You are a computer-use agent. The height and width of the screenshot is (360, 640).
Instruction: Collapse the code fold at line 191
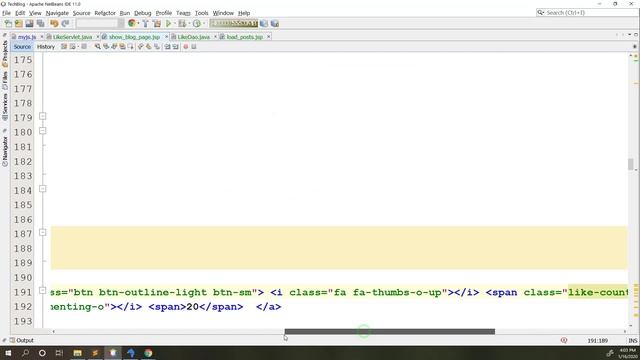[42, 291]
